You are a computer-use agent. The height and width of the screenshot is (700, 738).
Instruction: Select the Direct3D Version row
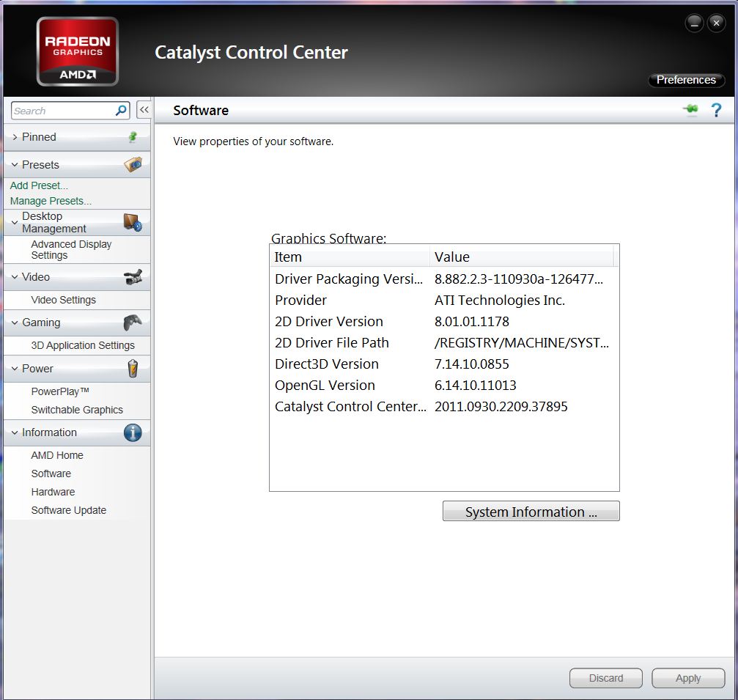[x=444, y=364]
